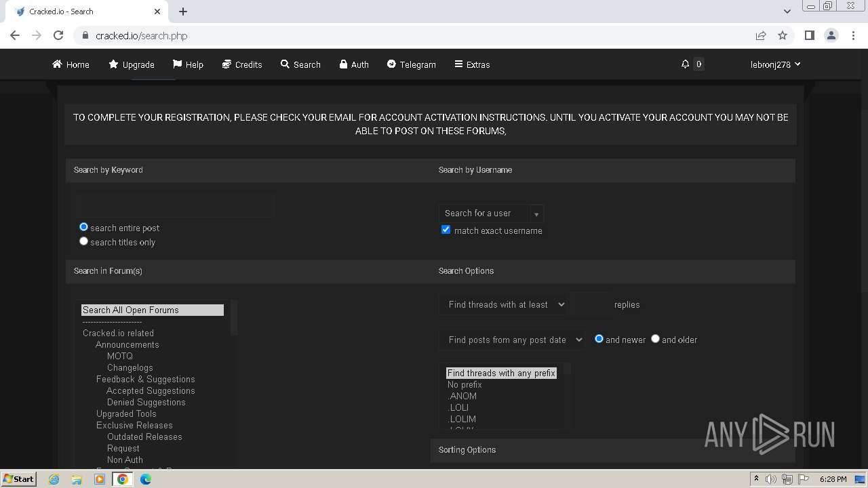Select Outdated Releases forum
The width and height of the screenshot is (868, 488).
[x=144, y=436]
